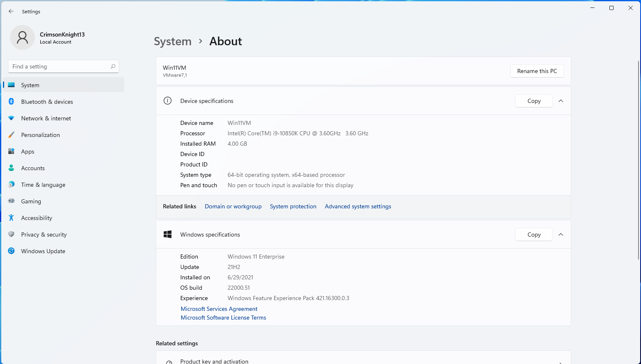Click the Bluetooth & devices icon
Viewport: 641px width, 364px height.
pos(12,102)
